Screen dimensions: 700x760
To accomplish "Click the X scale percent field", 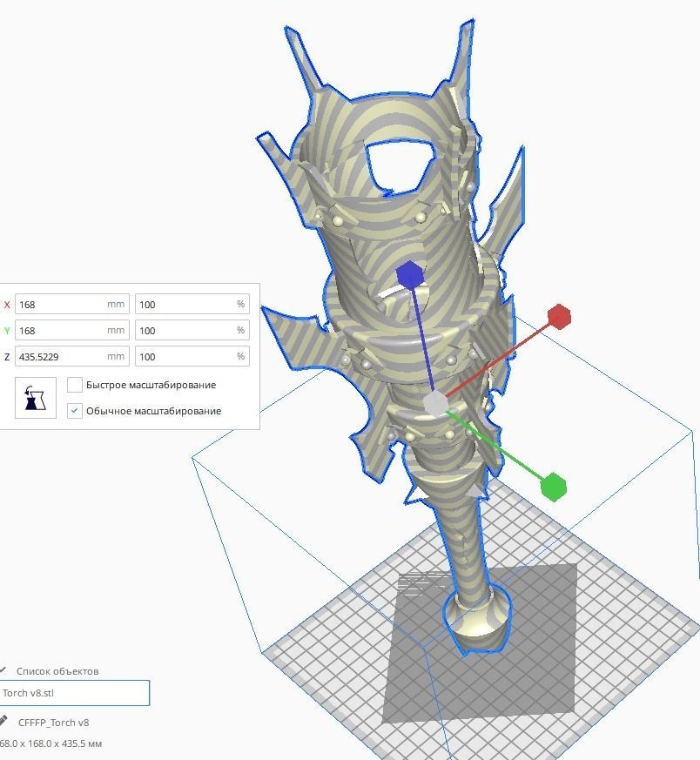I will coord(192,304).
